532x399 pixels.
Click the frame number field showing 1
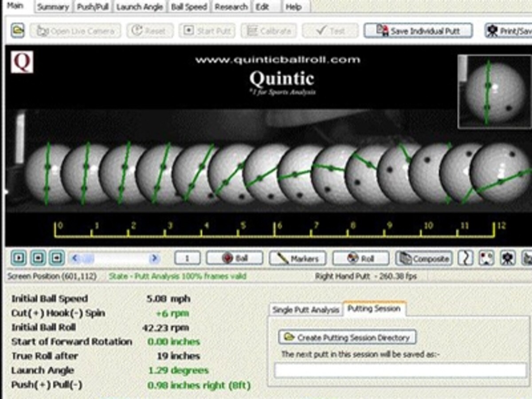click(187, 258)
